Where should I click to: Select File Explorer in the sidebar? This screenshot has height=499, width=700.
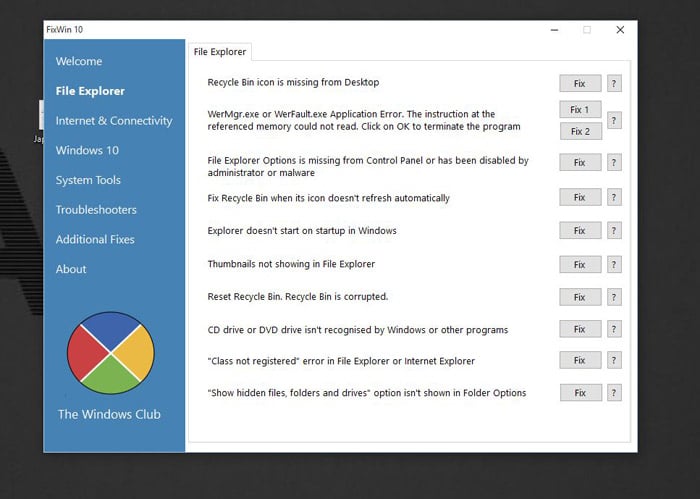tap(90, 91)
